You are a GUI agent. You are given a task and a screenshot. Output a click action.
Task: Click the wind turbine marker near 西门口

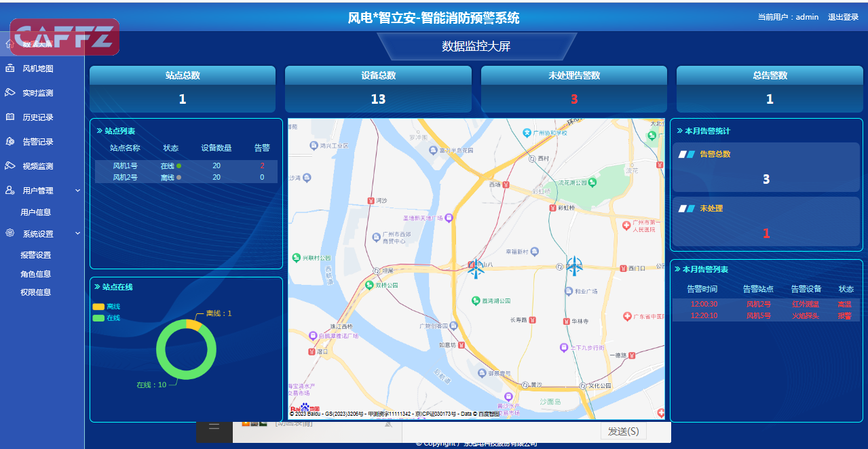coord(574,265)
